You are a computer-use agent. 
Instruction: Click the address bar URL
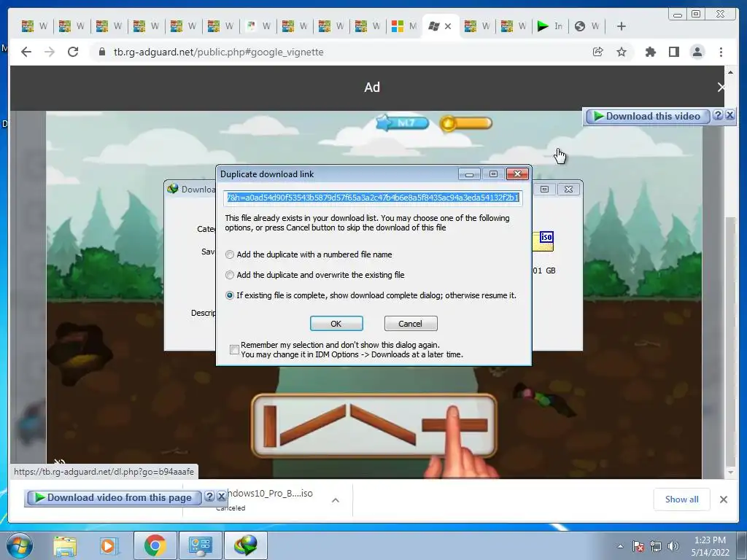click(218, 52)
